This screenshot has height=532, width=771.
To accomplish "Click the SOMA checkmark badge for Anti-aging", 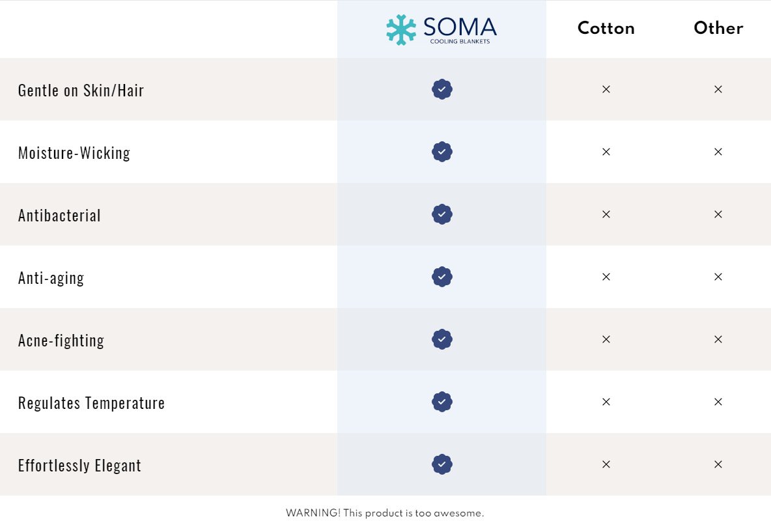I will [442, 277].
